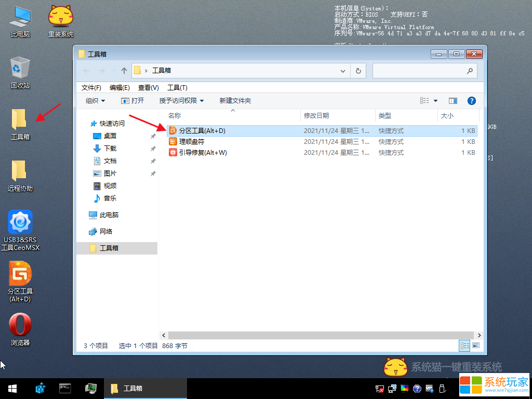Select 分区工具(Alt+D) file in list
Screen dimensions: 532x399
(x=322, y=130)
